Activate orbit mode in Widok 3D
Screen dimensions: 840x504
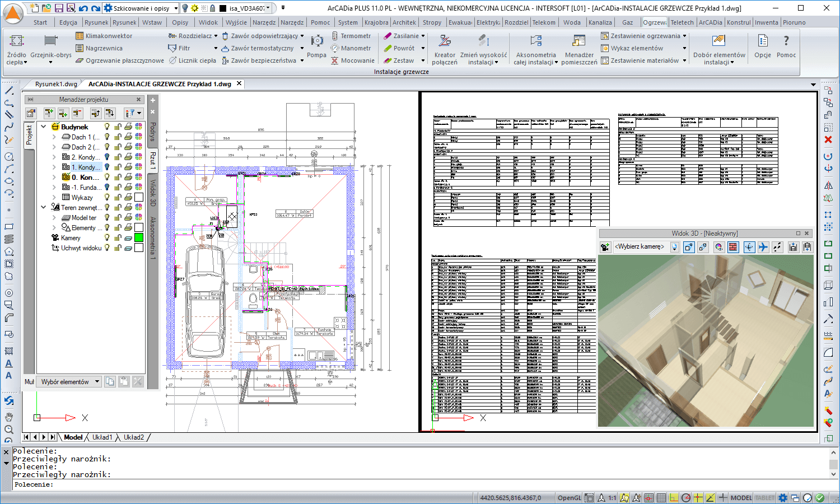coord(749,247)
